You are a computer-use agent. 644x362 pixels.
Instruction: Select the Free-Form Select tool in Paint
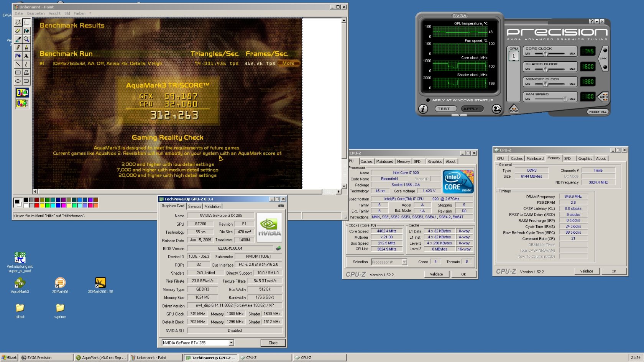(18, 23)
